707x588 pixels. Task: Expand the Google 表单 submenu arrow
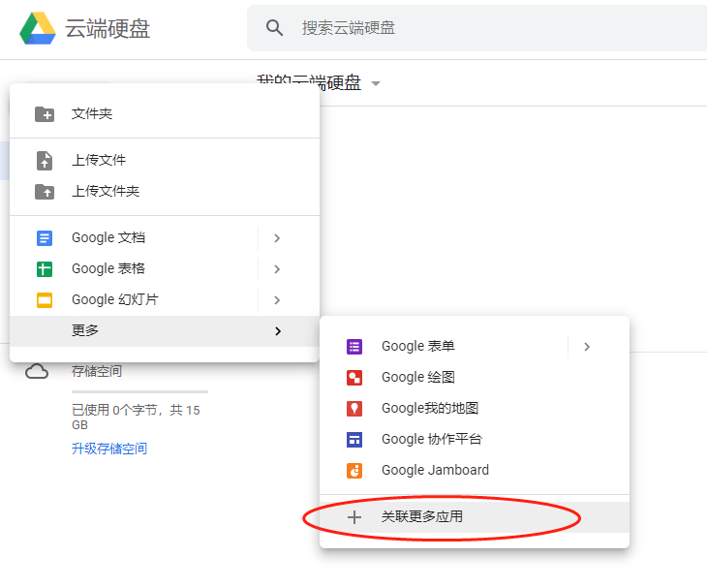587,347
